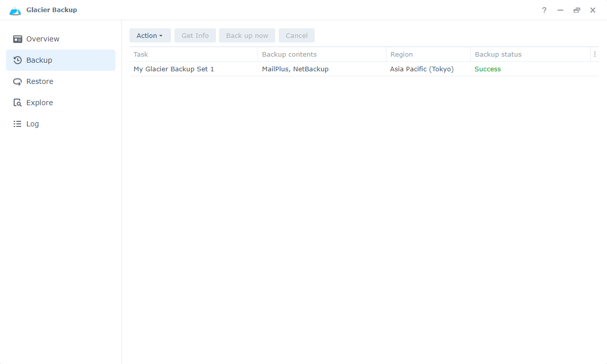This screenshot has height=364, width=607.
Task: Select the Overview sidebar icon
Action: 18,38
